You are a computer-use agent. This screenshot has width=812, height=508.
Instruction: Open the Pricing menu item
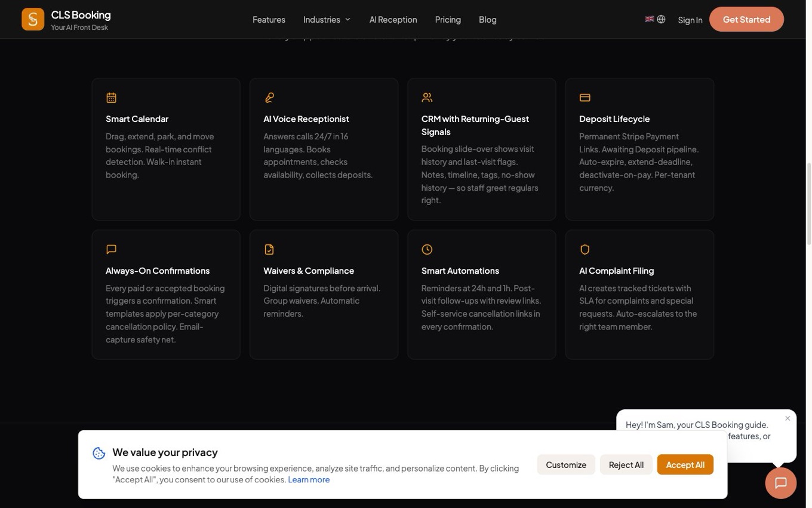[x=448, y=20]
